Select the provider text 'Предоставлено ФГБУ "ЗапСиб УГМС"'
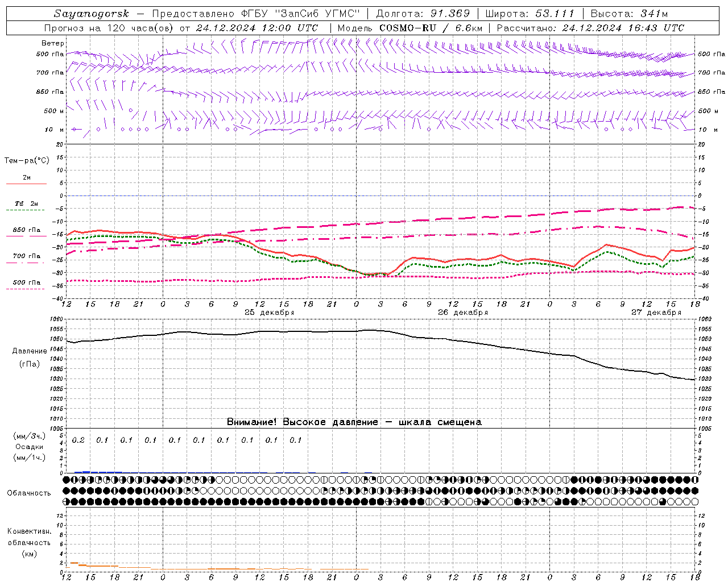 click(x=256, y=14)
